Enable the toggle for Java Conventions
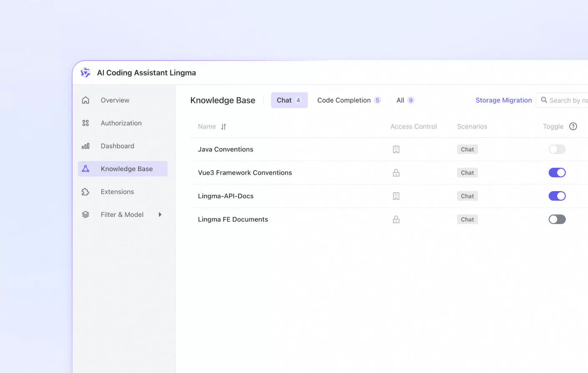 click(x=557, y=149)
